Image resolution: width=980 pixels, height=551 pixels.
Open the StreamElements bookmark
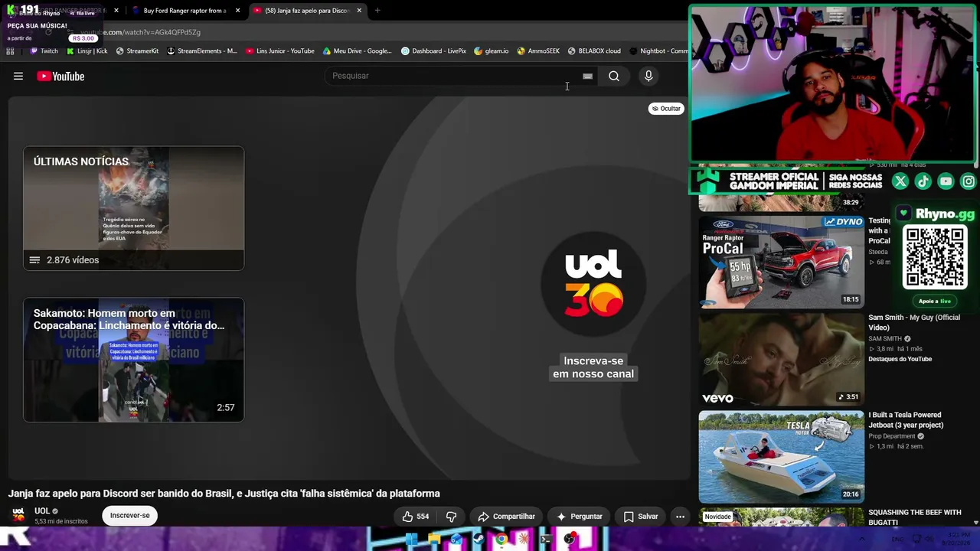[202, 51]
